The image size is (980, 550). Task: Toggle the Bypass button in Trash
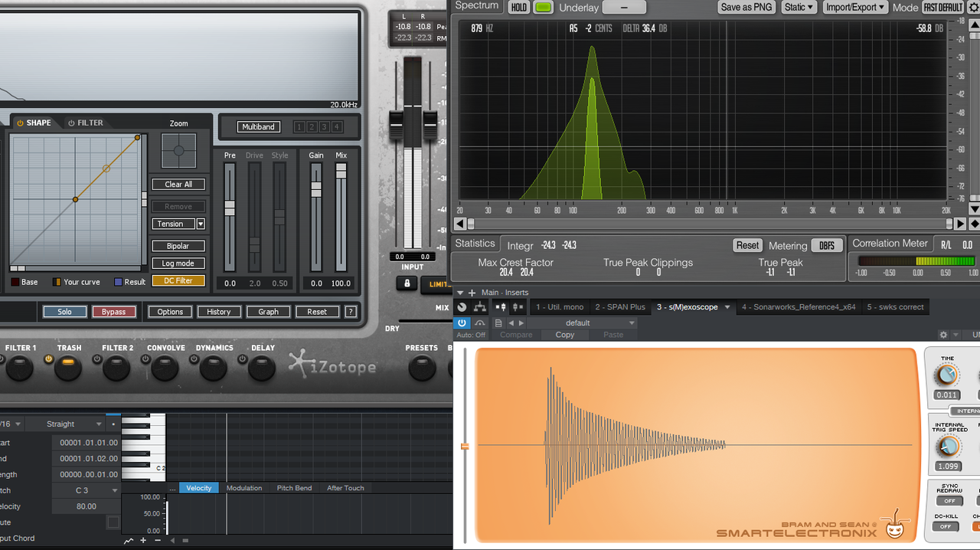[113, 312]
